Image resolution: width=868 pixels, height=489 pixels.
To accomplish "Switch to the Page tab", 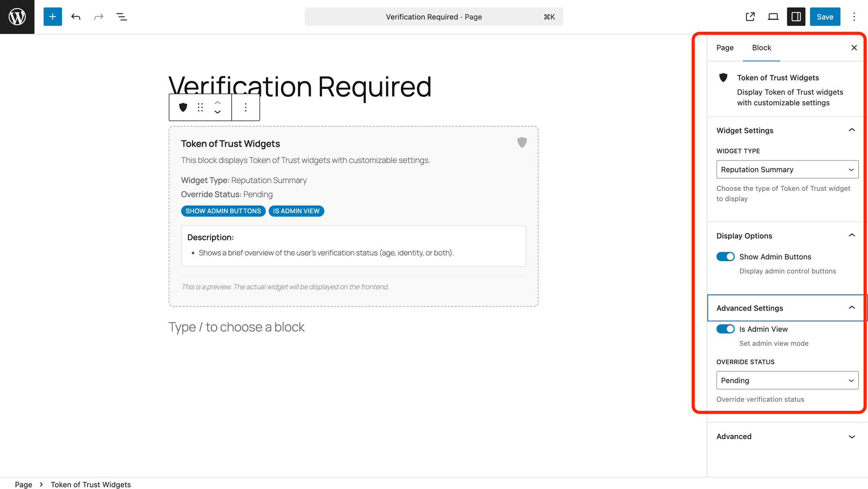I will coord(725,48).
